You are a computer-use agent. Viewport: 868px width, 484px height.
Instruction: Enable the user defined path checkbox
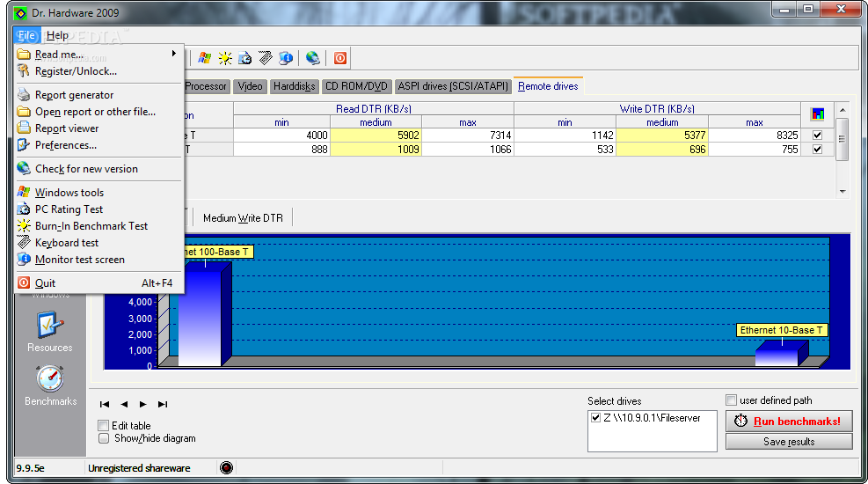[x=732, y=400]
